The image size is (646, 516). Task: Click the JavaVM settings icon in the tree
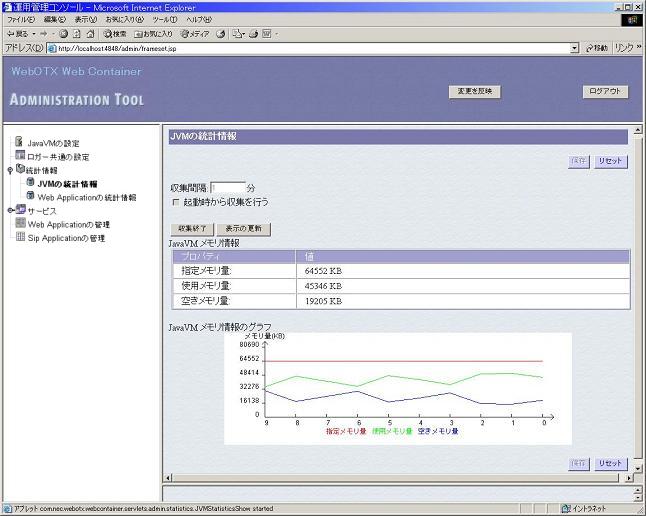tap(19, 142)
